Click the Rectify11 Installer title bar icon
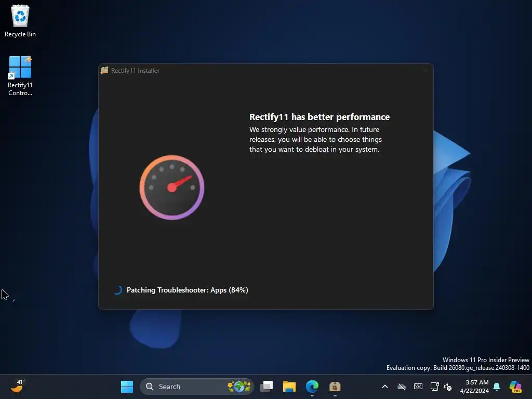Image resolution: width=532 pixels, height=399 pixels. pyautogui.click(x=104, y=70)
